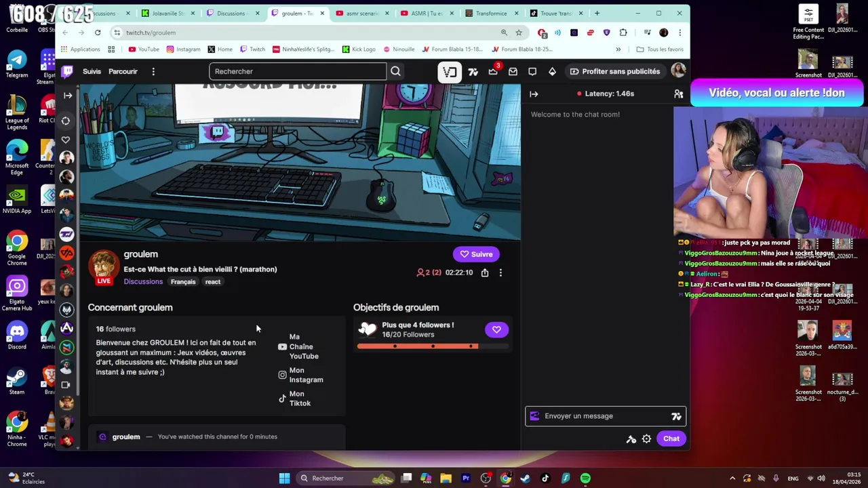This screenshot has width=868, height=488.
Task: Open the Ninouille bookmark
Action: click(x=399, y=49)
